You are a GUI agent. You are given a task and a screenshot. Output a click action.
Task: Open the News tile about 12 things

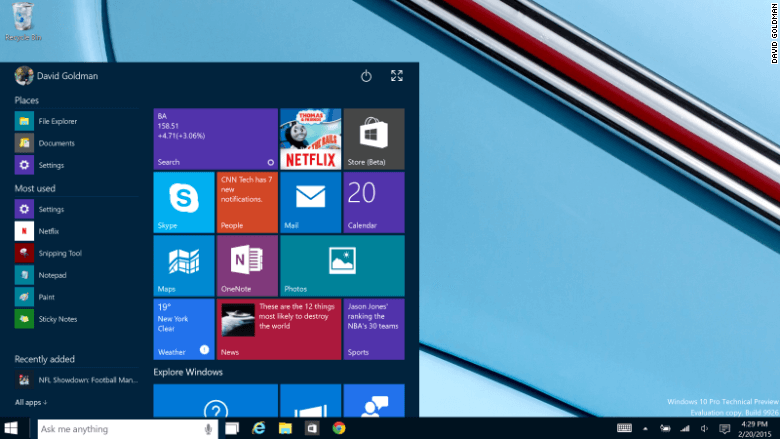click(x=279, y=329)
